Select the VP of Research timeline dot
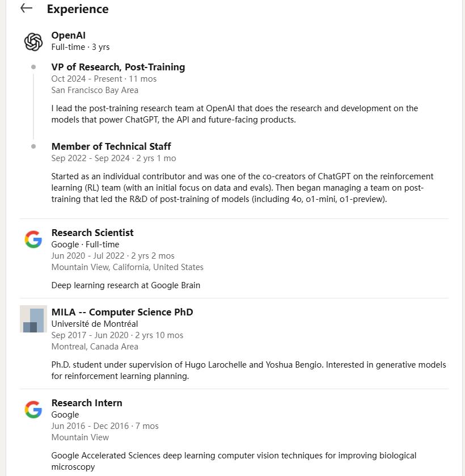The image size is (465, 476). pos(33,67)
